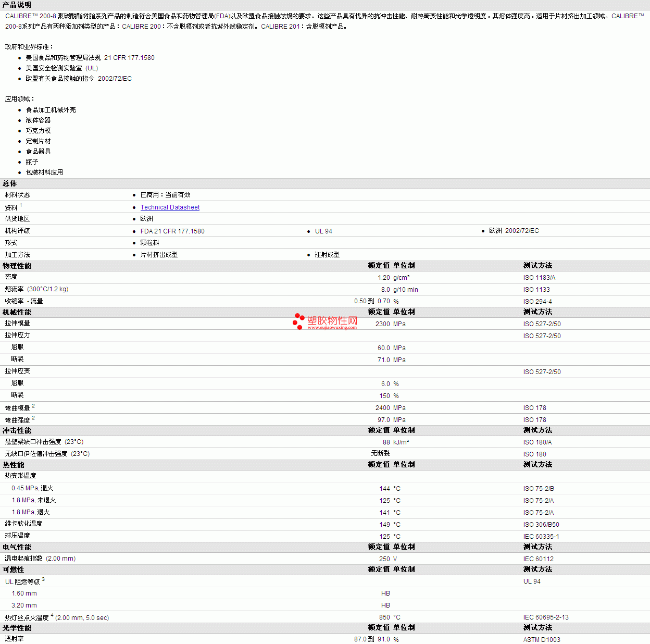This screenshot has height=644, width=650.
Task: Click the melt flow rate value 8.0
Action: coord(385,290)
